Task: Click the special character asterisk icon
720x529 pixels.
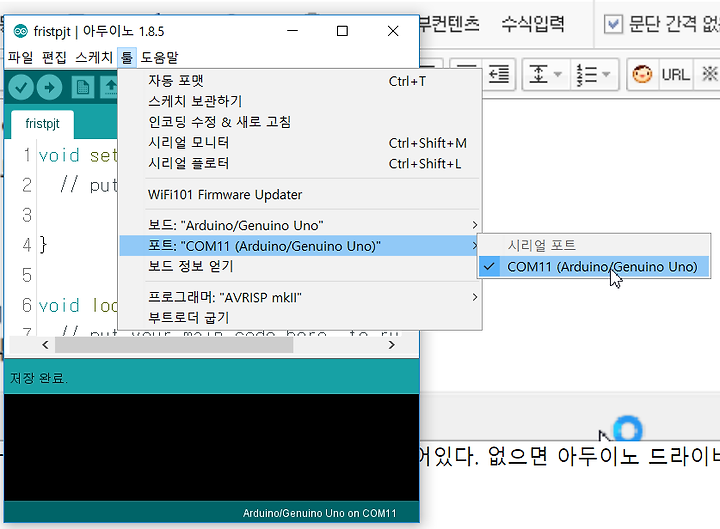Action: point(709,74)
